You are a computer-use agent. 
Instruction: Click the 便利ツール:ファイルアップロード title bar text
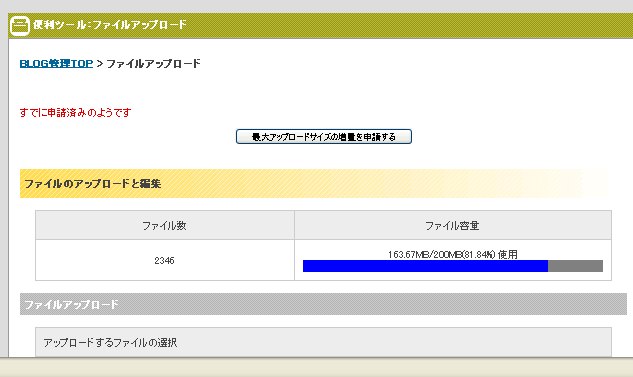[x=110, y=25]
